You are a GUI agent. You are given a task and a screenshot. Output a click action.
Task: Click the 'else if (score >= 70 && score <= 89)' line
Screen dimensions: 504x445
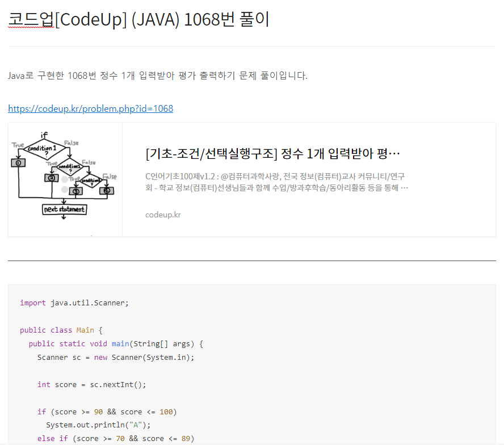click(x=116, y=439)
